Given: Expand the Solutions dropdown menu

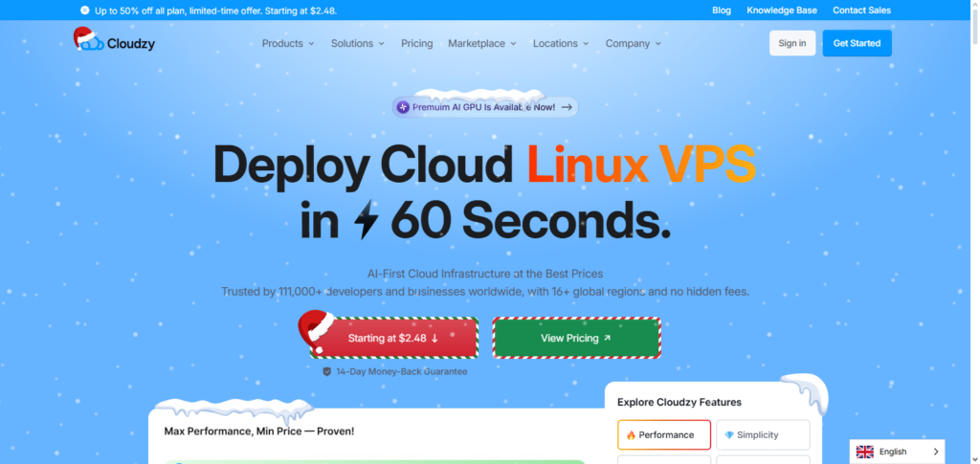Looking at the screenshot, I should click(x=358, y=44).
